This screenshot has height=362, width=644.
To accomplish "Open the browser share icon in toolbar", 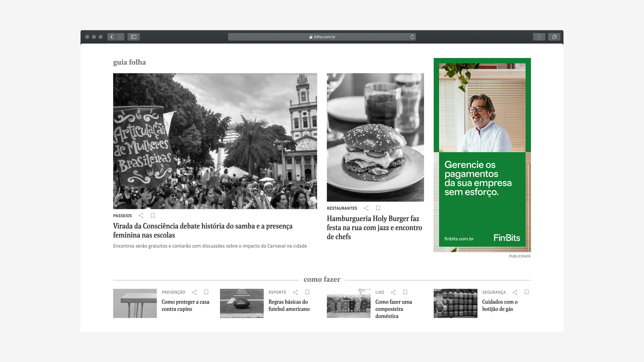I will pyautogui.click(x=539, y=37).
